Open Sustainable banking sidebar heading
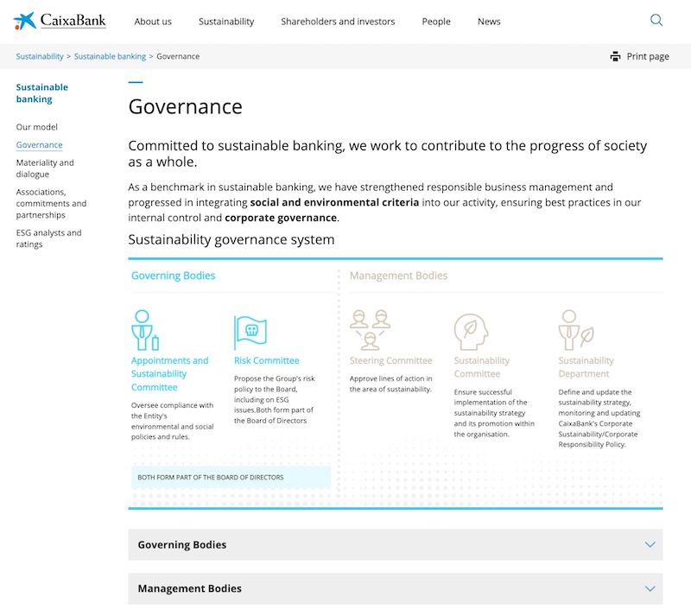 pos(41,93)
